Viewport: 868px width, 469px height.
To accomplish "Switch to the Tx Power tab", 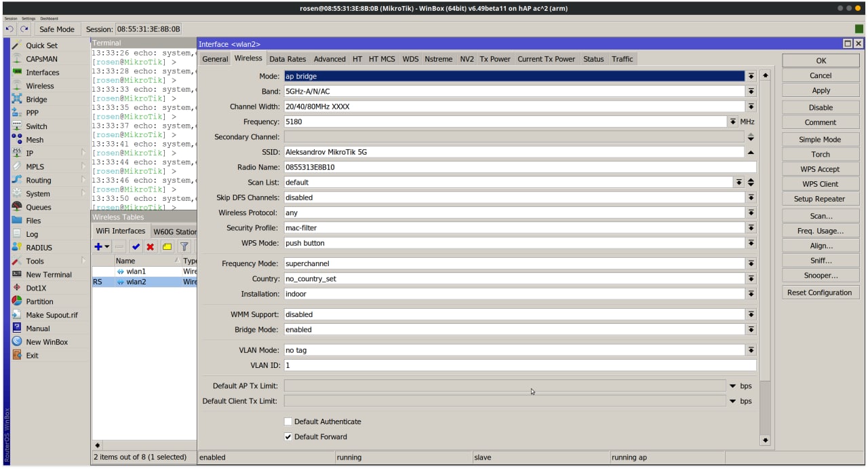I will pyautogui.click(x=495, y=59).
